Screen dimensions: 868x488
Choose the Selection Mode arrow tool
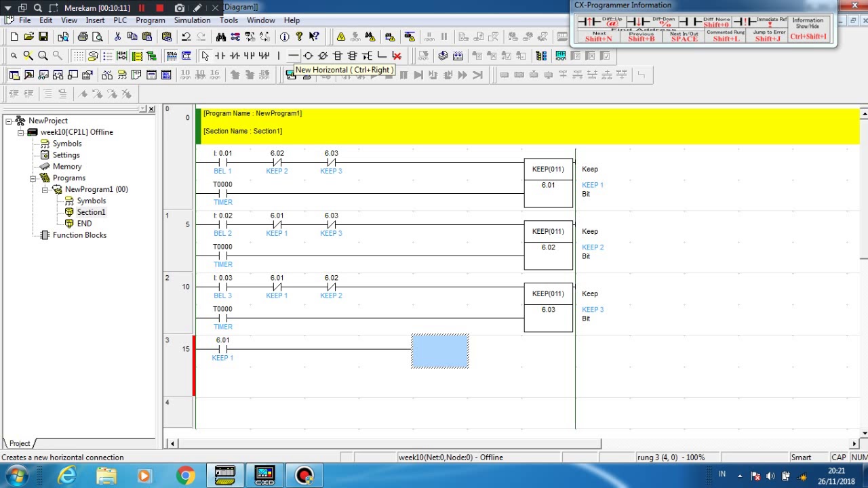[205, 56]
